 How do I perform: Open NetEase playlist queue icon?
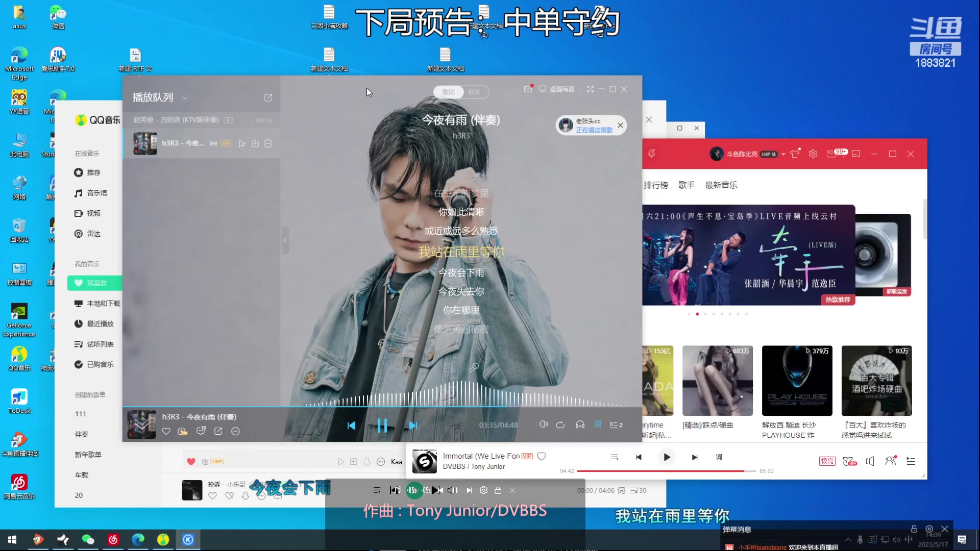[x=911, y=461]
